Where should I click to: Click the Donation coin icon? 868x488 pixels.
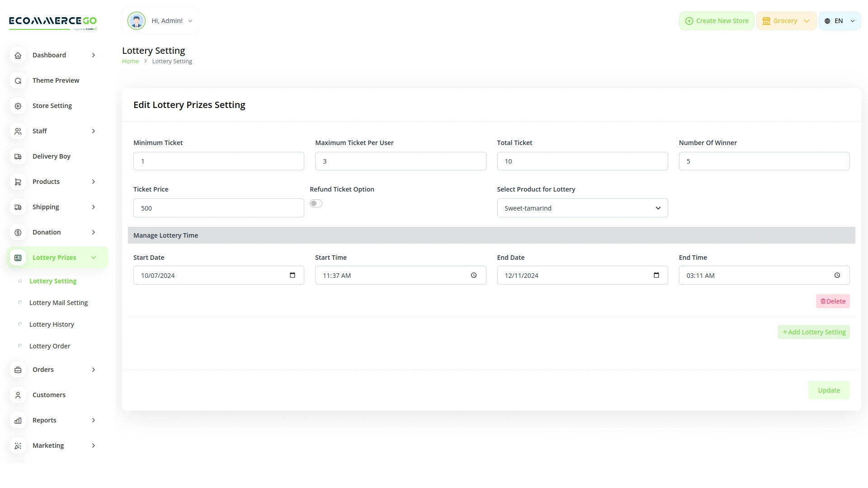pyautogui.click(x=18, y=232)
